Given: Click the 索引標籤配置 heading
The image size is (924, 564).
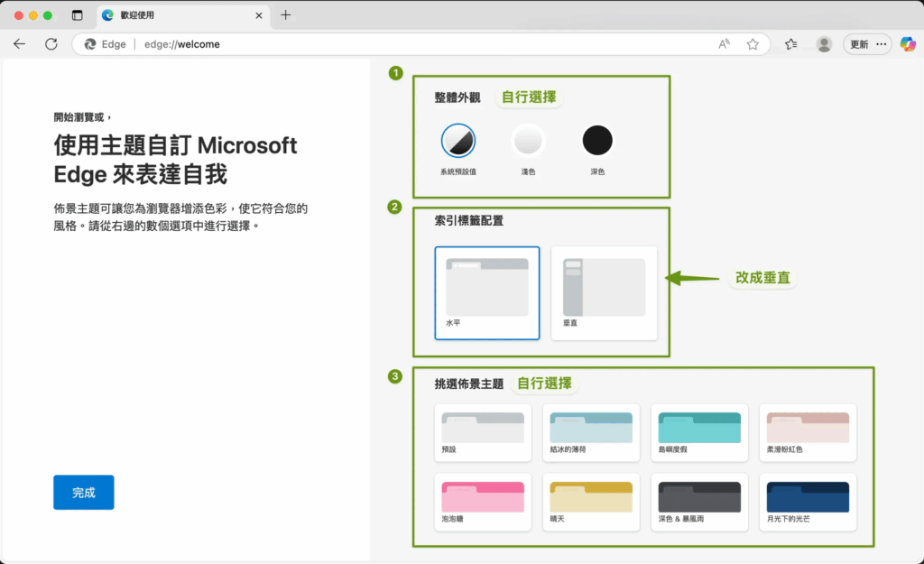Looking at the screenshot, I should pos(469,221).
